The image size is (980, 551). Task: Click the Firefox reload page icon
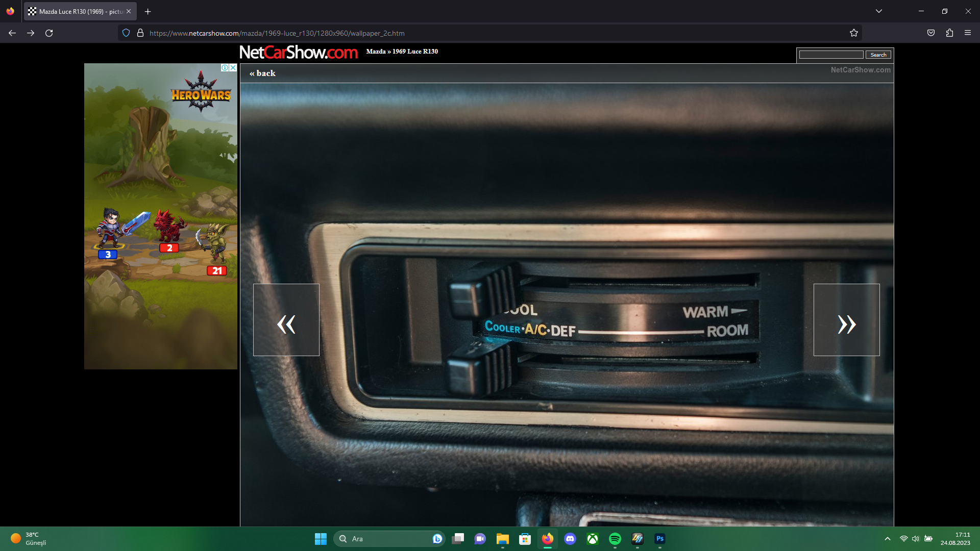49,33
